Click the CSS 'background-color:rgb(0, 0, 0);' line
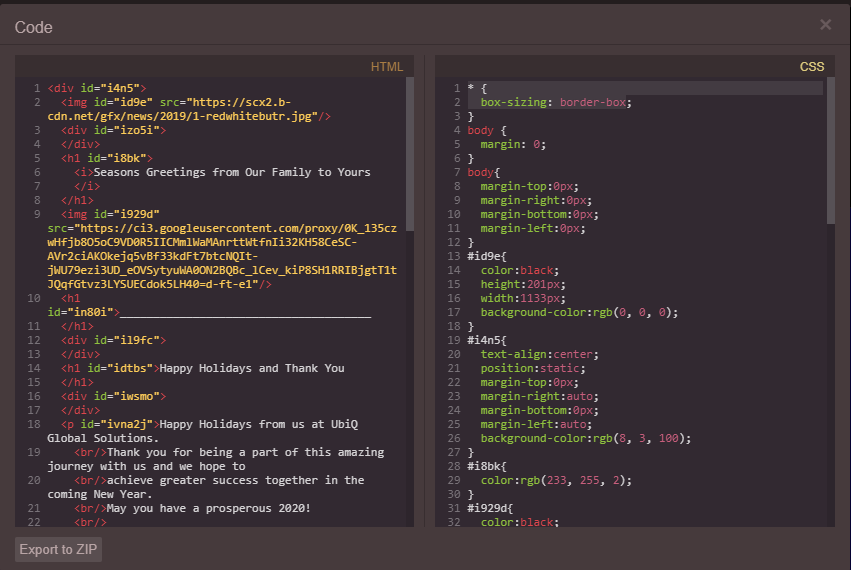This screenshot has width=851, height=570. tap(579, 312)
